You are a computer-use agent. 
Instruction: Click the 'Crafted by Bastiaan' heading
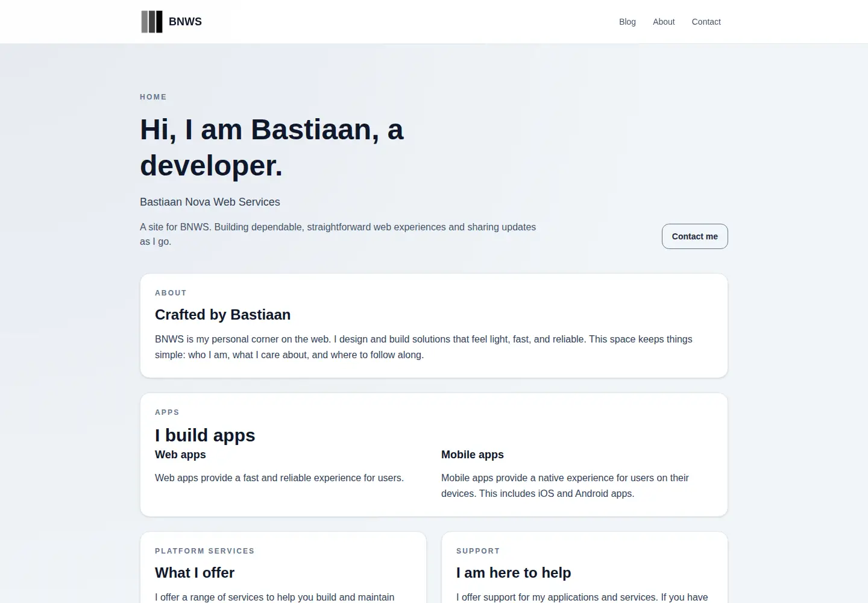(x=222, y=315)
